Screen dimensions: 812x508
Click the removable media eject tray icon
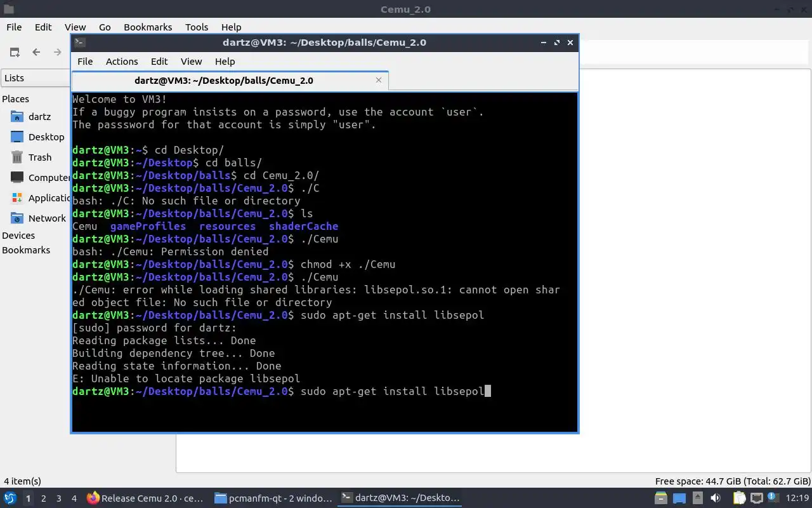coord(697,498)
